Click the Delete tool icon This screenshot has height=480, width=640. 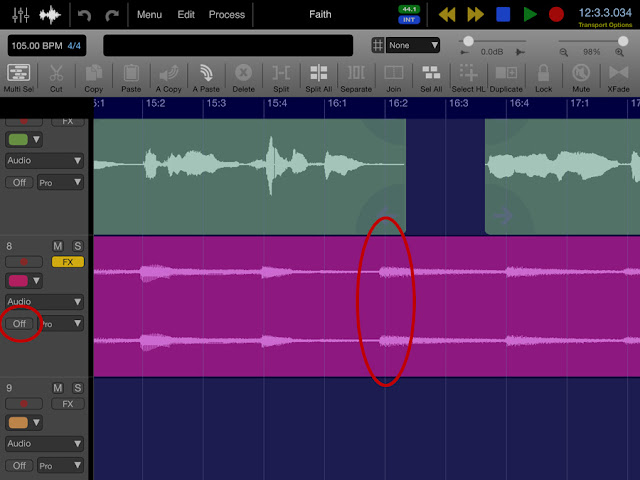[244, 78]
